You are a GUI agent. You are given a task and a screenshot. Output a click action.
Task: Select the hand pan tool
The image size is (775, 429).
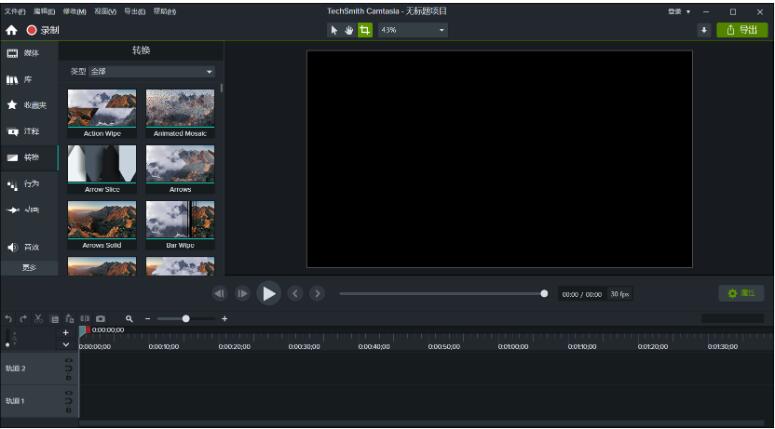[349, 30]
